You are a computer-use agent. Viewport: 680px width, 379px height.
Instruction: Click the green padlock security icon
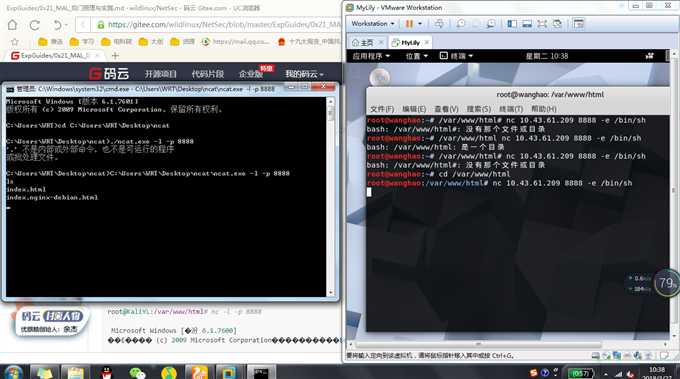tap(101, 25)
